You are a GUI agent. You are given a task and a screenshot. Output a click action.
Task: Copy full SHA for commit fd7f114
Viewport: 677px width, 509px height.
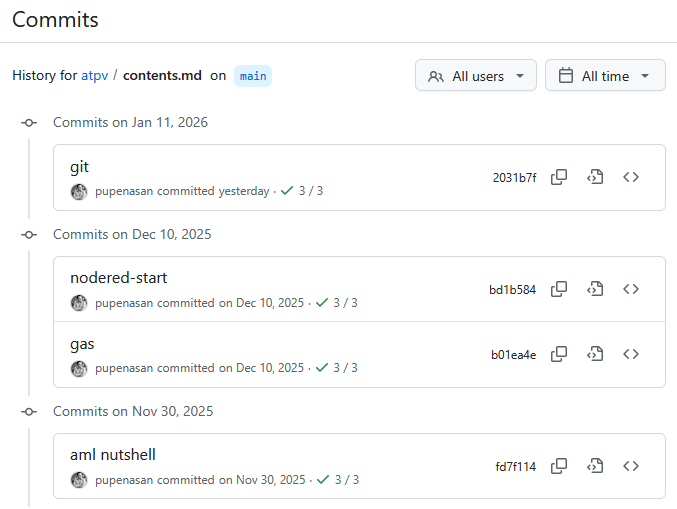pos(560,465)
